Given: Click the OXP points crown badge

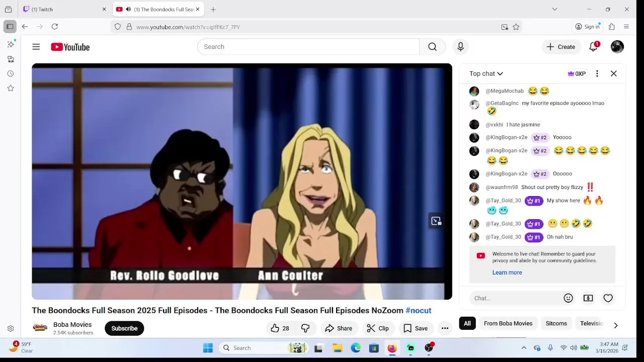Looking at the screenshot, I should coord(577,73).
